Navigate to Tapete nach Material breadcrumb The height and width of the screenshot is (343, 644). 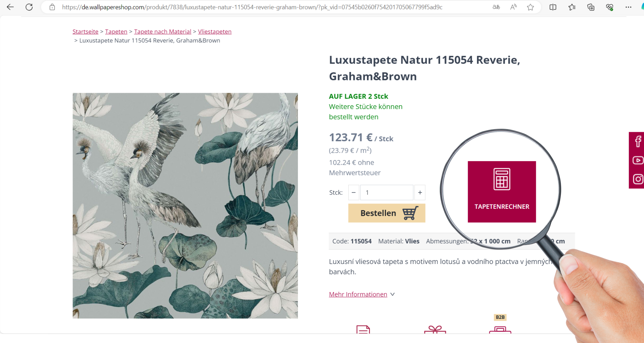pyautogui.click(x=163, y=32)
